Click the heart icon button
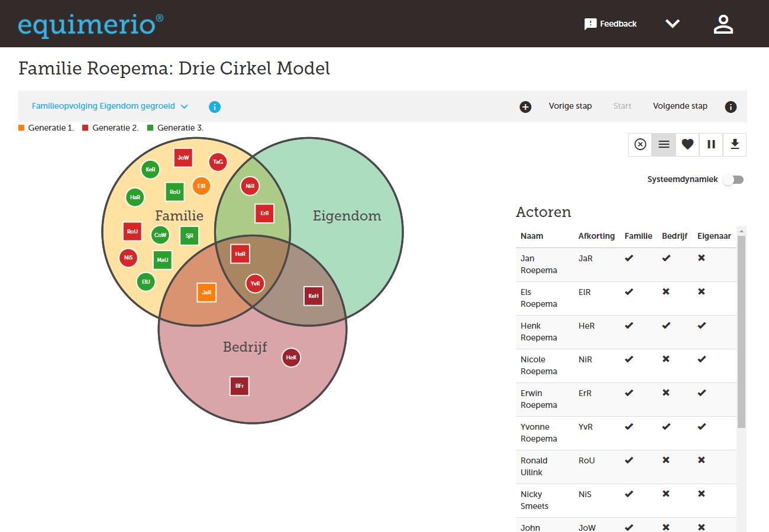Screen dimensions: 769x532 tap(687, 144)
